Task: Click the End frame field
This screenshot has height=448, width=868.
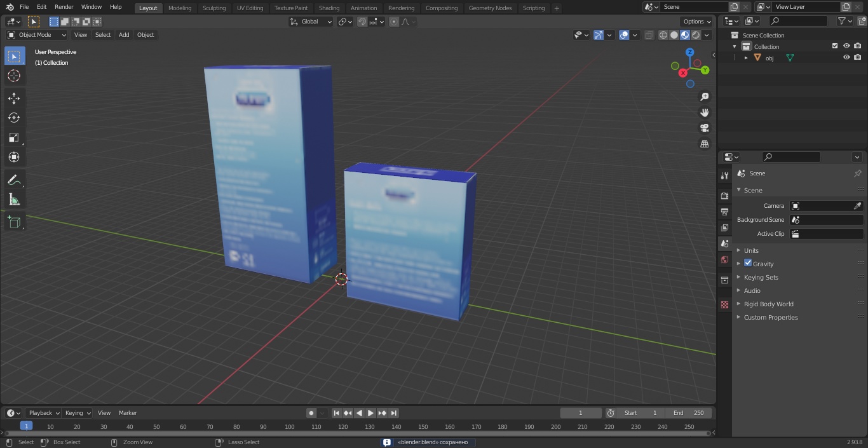Action: tap(688, 413)
